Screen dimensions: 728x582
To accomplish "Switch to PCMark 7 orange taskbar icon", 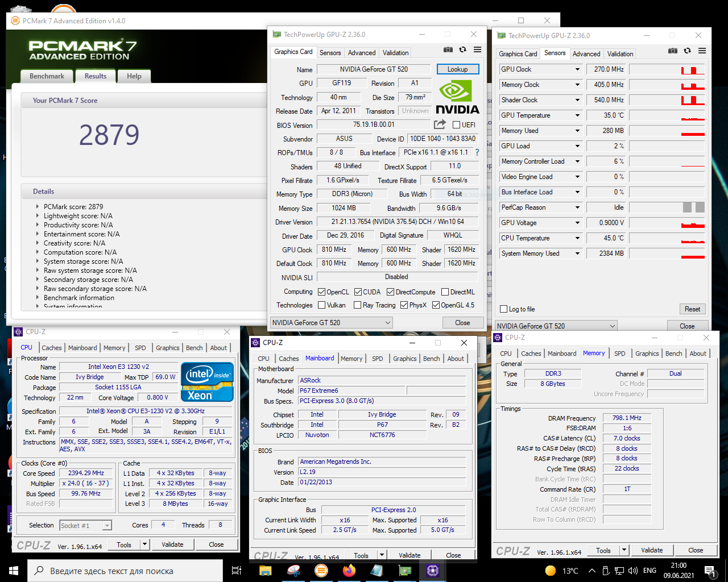I will 321,571.
